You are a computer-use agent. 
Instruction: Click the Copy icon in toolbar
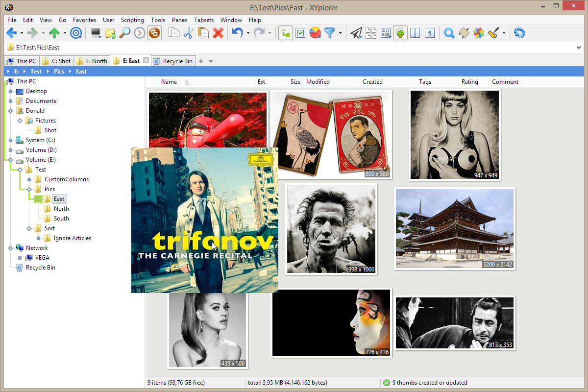click(174, 33)
